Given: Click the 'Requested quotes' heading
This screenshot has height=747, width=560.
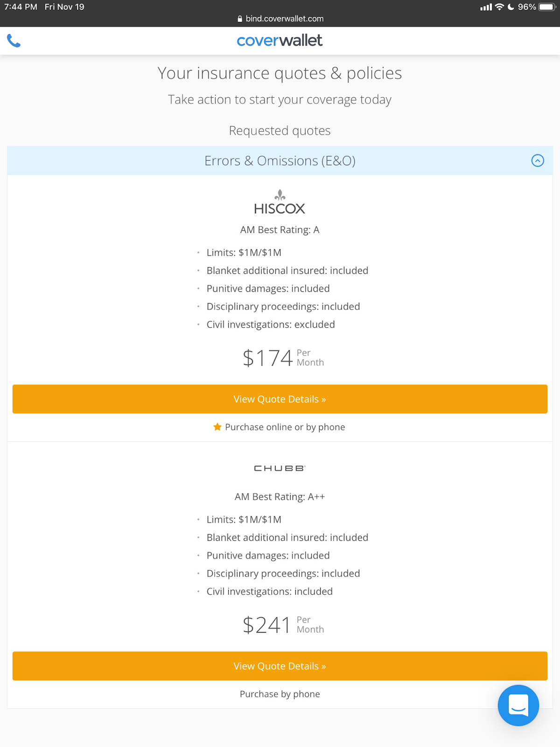Looking at the screenshot, I should coord(280,131).
